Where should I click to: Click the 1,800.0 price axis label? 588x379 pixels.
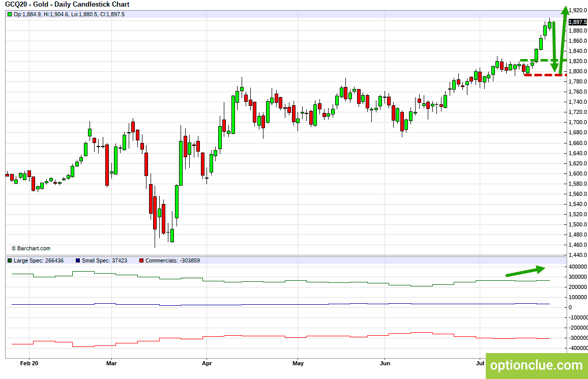click(x=578, y=72)
